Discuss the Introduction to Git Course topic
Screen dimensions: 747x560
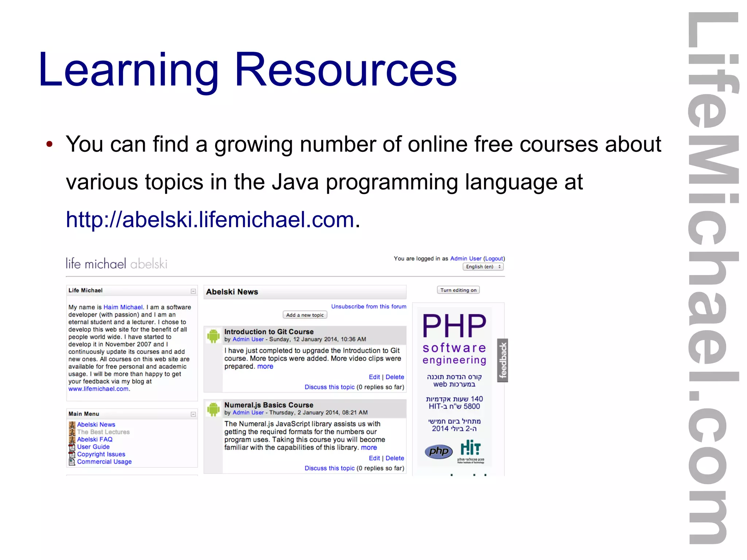click(329, 387)
